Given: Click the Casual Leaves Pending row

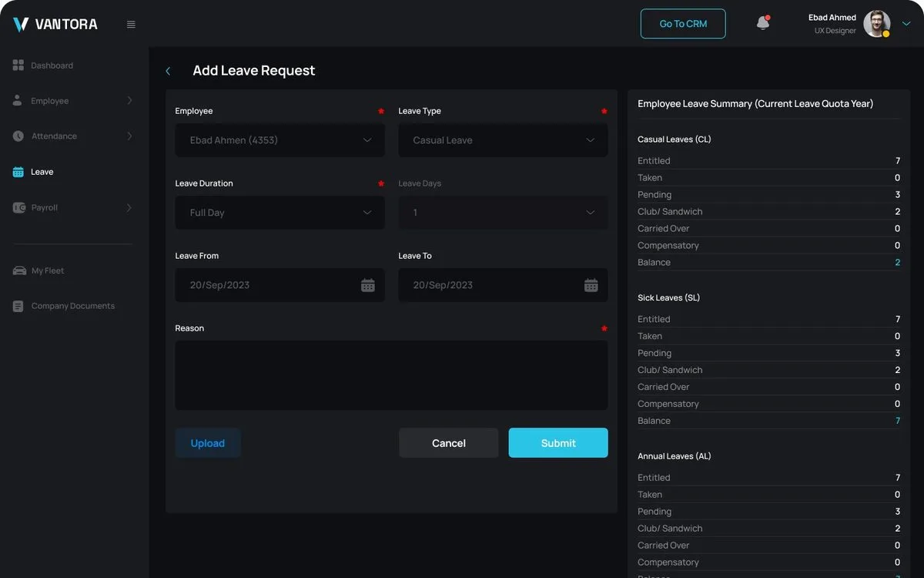Looking at the screenshot, I should (769, 195).
